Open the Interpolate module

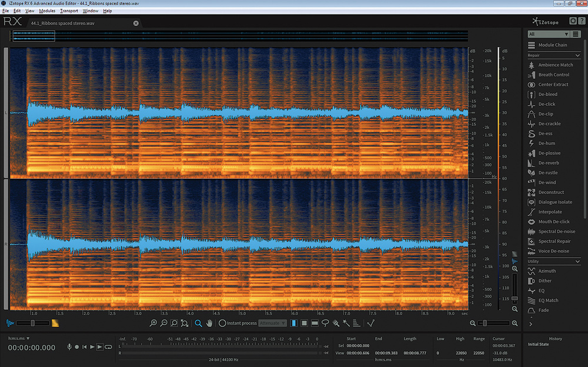(x=545, y=212)
